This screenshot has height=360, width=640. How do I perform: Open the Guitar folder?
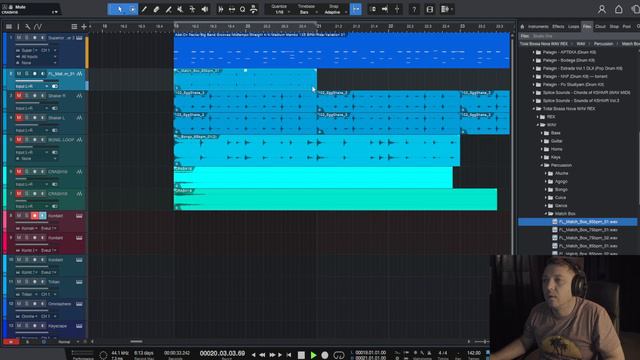point(557,141)
